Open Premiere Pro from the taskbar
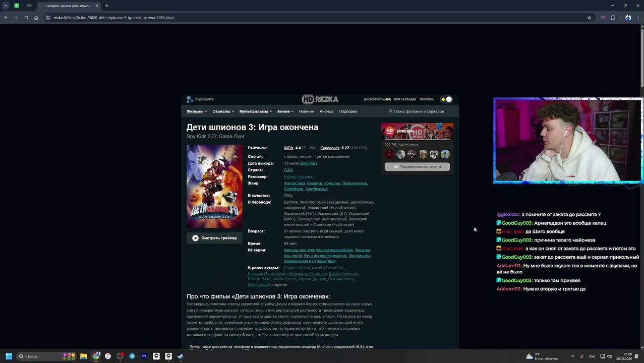This screenshot has height=363, width=644. (144, 356)
